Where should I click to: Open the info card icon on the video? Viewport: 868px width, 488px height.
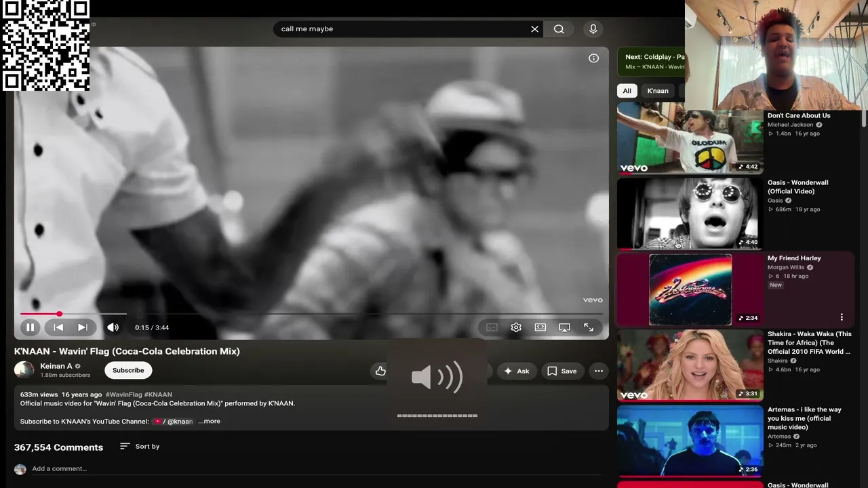tap(593, 58)
